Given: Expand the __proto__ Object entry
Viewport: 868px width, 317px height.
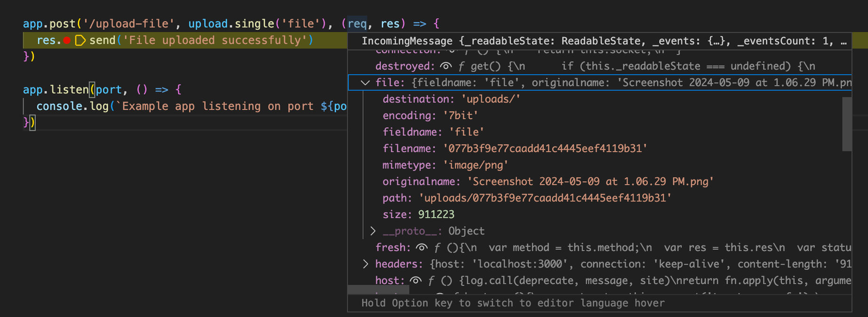Looking at the screenshot, I should [x=373, y=231].
